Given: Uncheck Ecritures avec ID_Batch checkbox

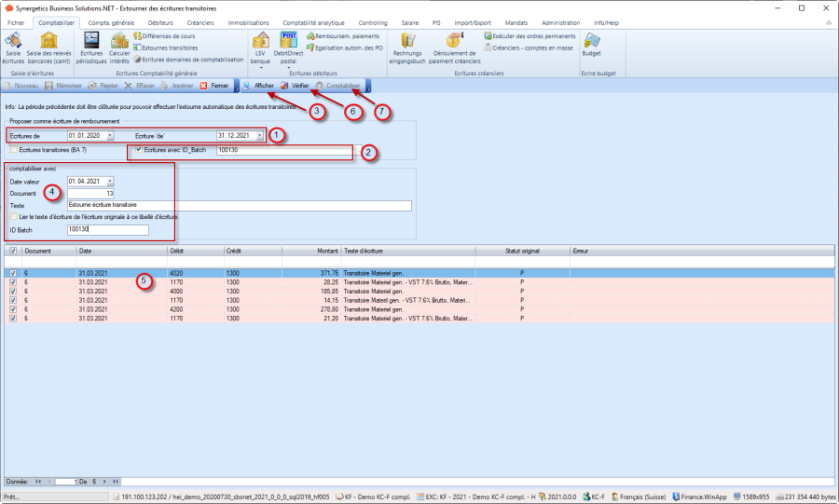Looking at the screenshot, I should coord(139,149).
